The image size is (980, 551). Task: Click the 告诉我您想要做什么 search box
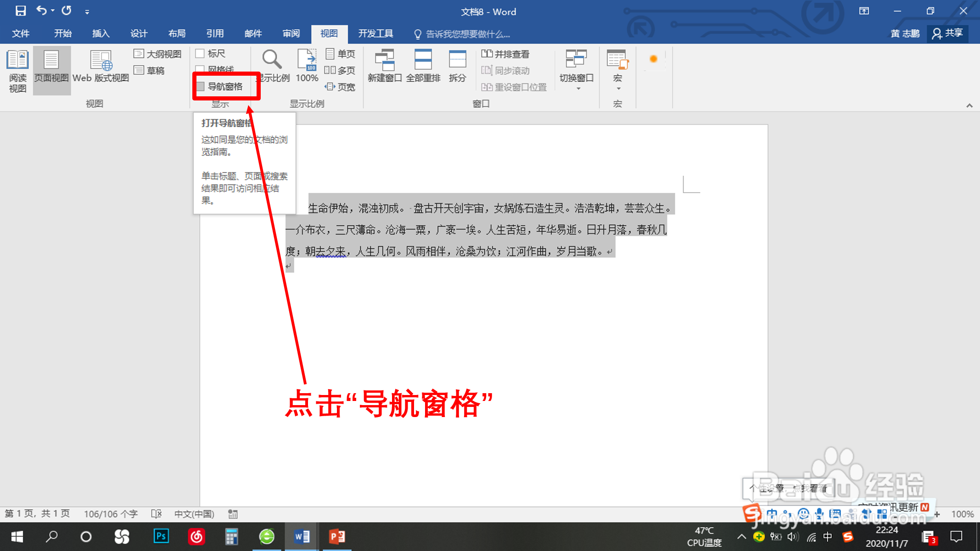463,34
